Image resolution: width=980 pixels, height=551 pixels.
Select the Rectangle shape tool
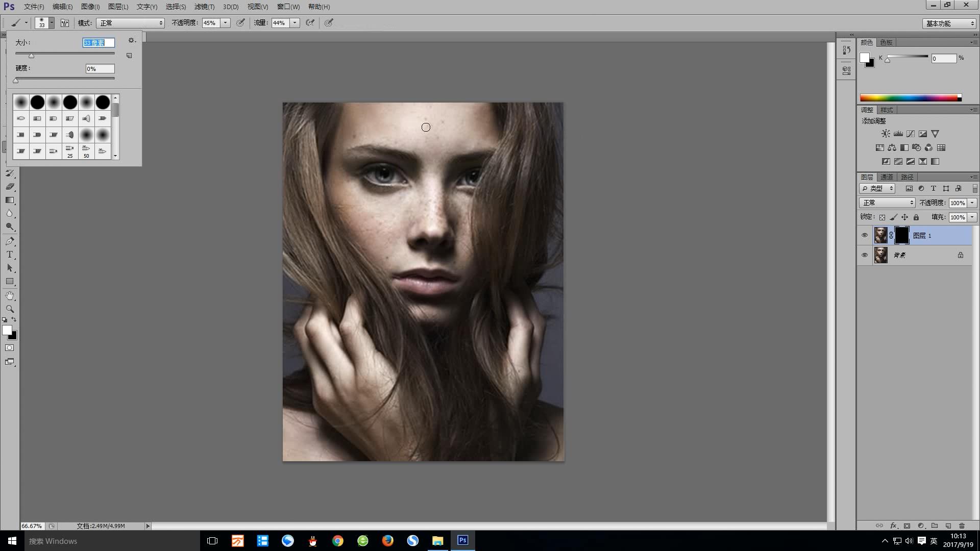tap(10, 281)
